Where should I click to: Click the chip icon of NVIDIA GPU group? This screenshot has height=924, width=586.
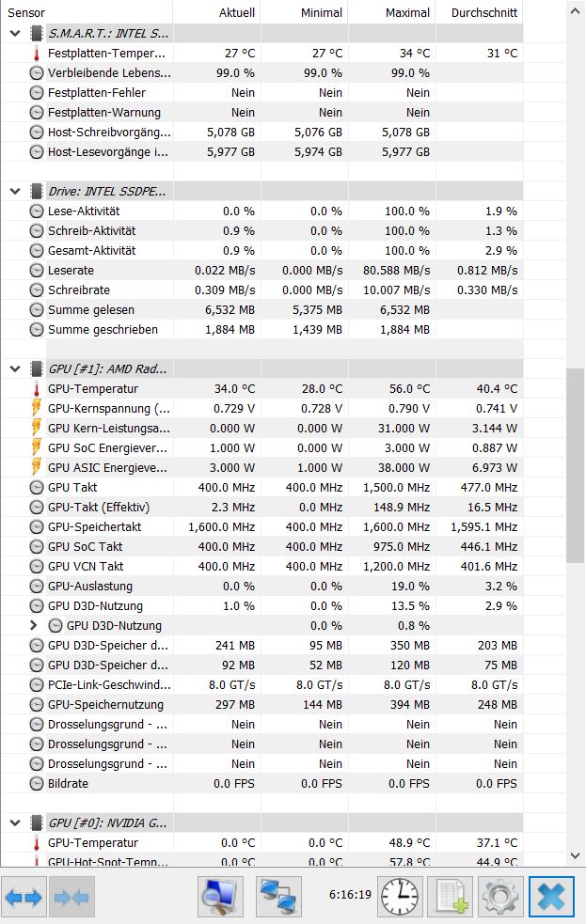[37, 823]
